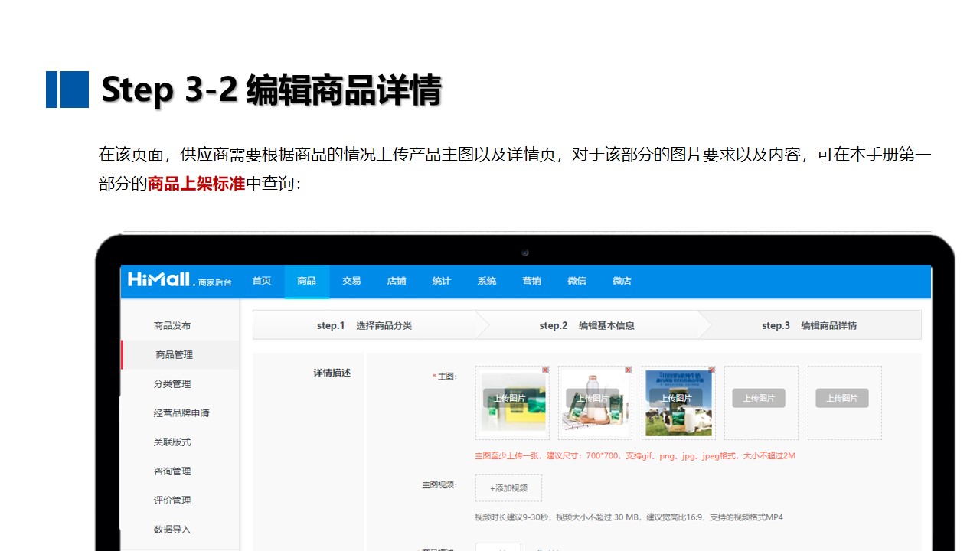This screenshot has height=551, width=980.
Task: Click the 详情描述 section label
Action: (x=332, y=373)
